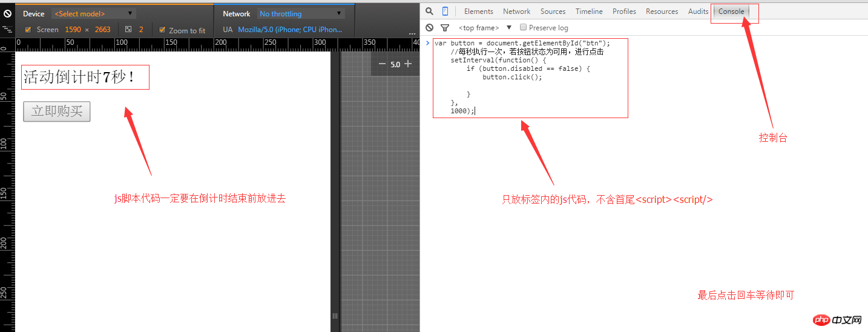
Task: Click the screen width value 1590
Action: tap(73, 30)
